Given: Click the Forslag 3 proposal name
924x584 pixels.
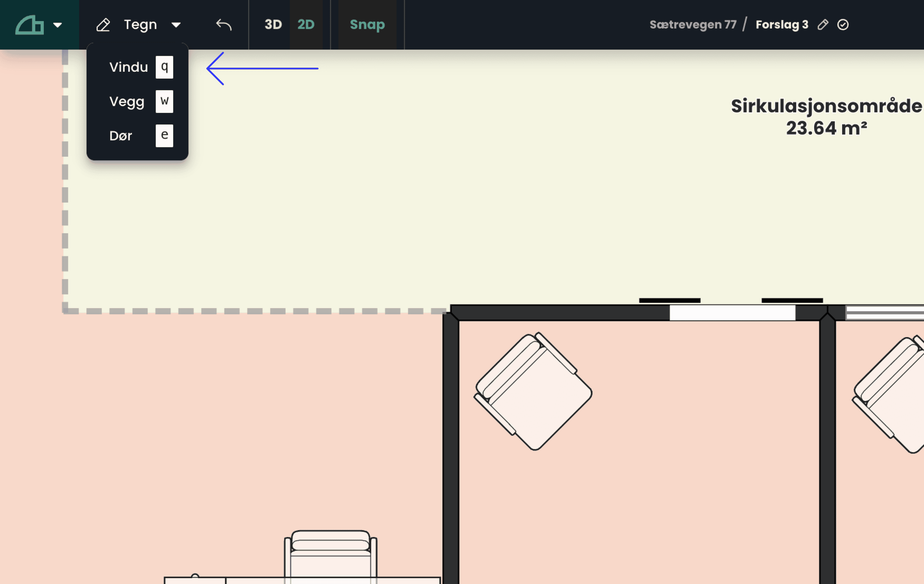Looking at the screenshot, I should tap(782, 24).
